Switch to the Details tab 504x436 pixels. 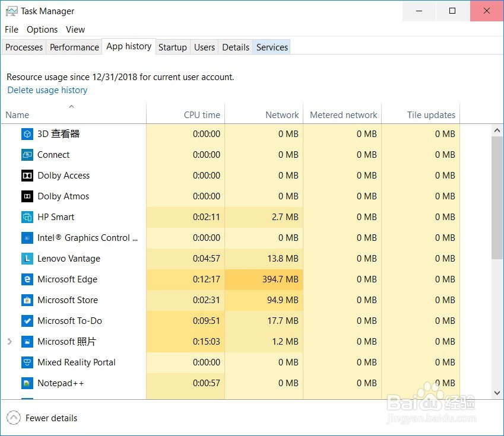click(x=236, y=47)
